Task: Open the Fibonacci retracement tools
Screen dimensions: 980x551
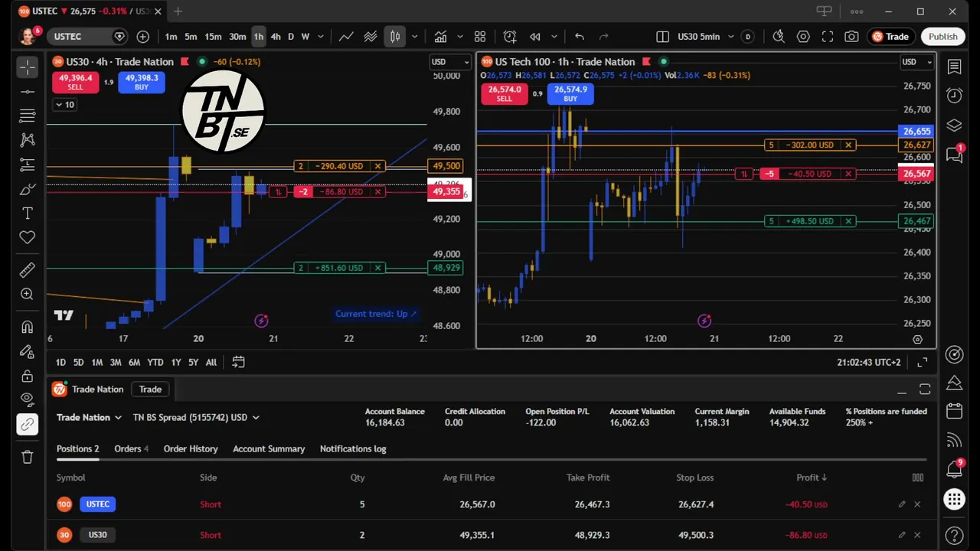Action: point(28,116)
